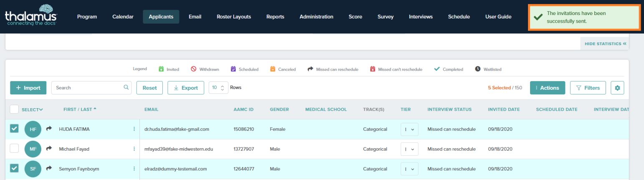
Task: Click the Reset button
Action: coord(150,88)
